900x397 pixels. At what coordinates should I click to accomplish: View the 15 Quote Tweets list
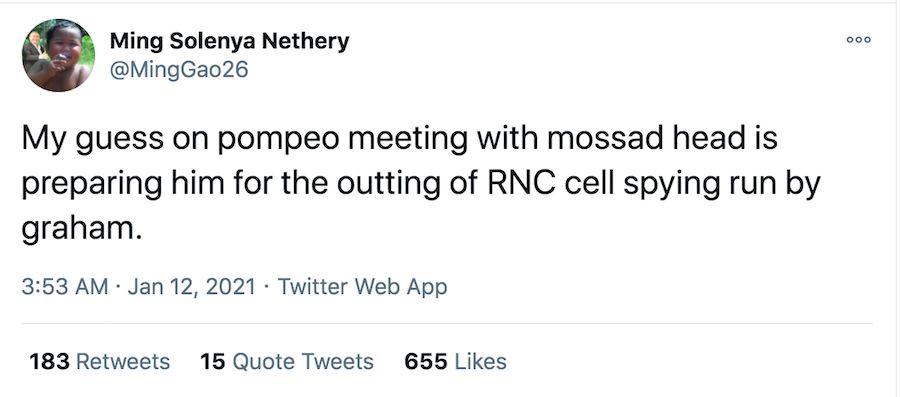tap(286, 361)
